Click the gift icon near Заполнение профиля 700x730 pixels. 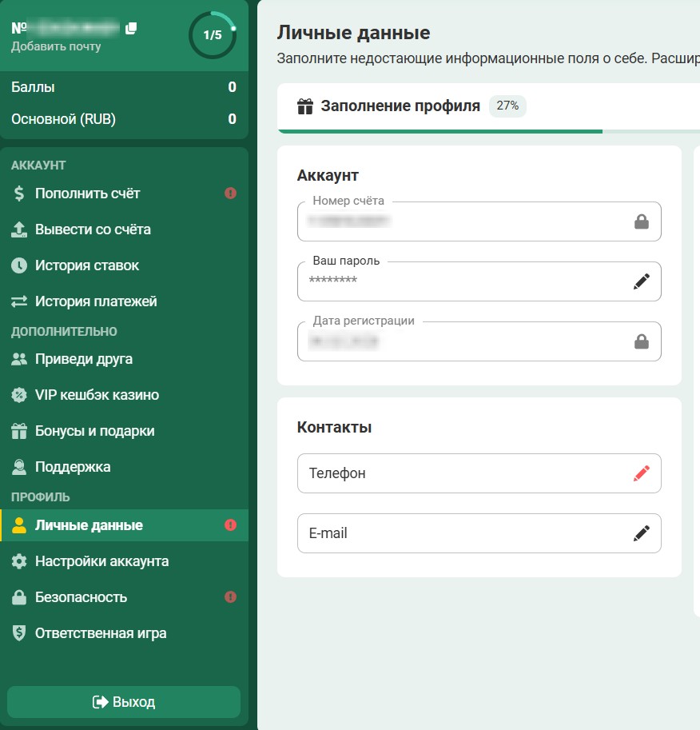[x=305, y=106]
